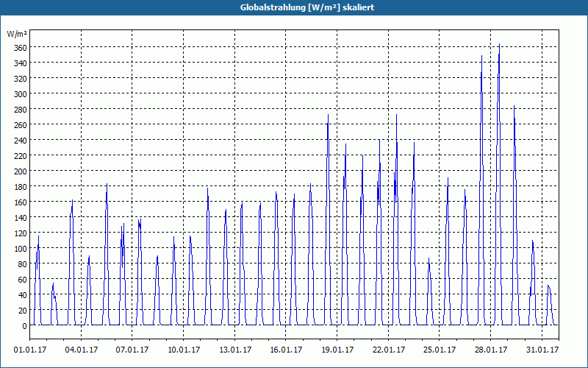The height and width of the screenshot is (368, 588).
Task: Click the date label 01.01.17
Action: point(30,350)
